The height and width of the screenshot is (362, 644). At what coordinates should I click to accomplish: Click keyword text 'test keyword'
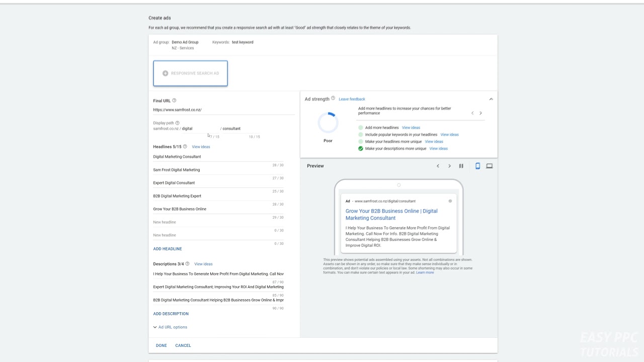pyautogui.click(x=243, y=42)
